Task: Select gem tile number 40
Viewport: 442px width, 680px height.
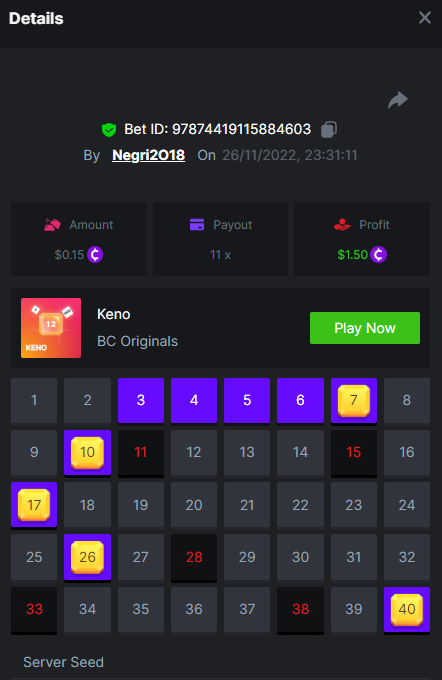Action: 407,610
